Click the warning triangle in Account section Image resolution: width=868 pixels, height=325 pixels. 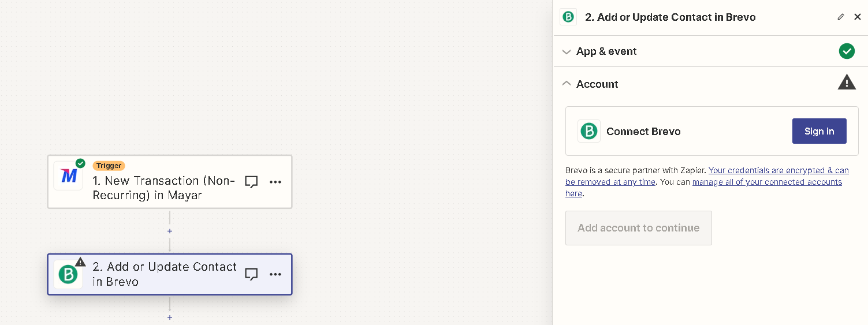click(x=847, y=83)
